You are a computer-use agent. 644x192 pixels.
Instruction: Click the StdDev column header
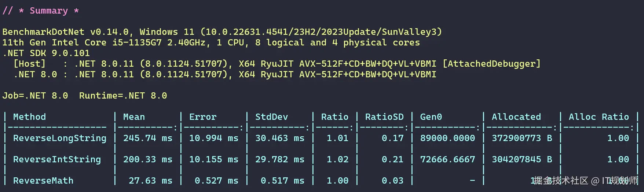tap(271, 117)
